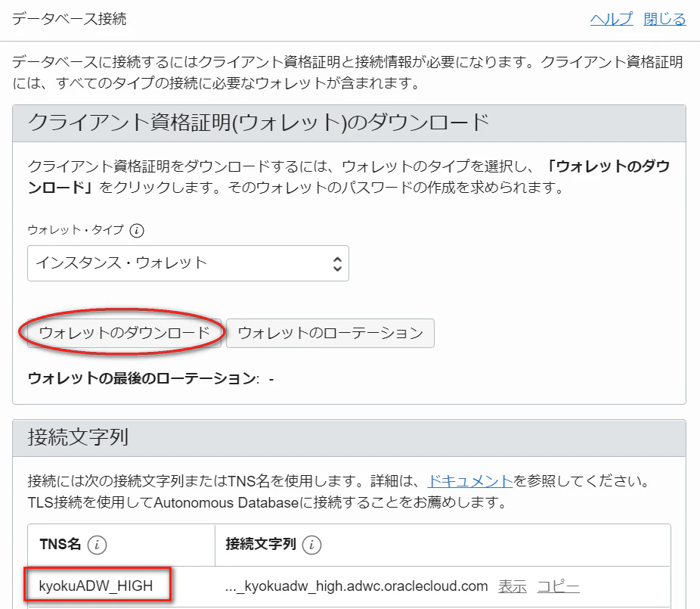Viewport: 700px width, 609px height.
Task: Click info icon next to ウォレット・タイプ
Action: 137,231
